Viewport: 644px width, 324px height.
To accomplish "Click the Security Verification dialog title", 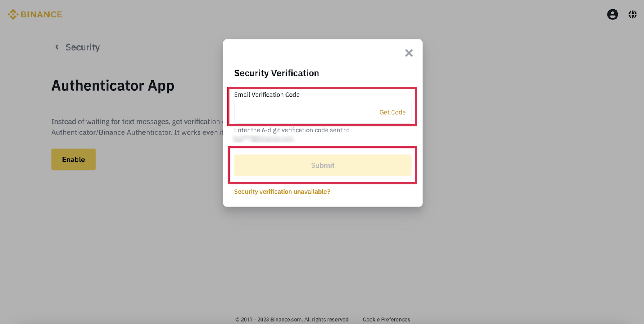I will tap(277, 73).
